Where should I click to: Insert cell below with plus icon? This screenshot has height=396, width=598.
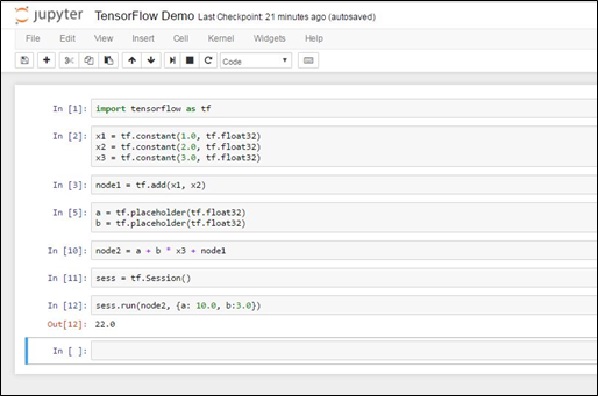coord(47,60)
